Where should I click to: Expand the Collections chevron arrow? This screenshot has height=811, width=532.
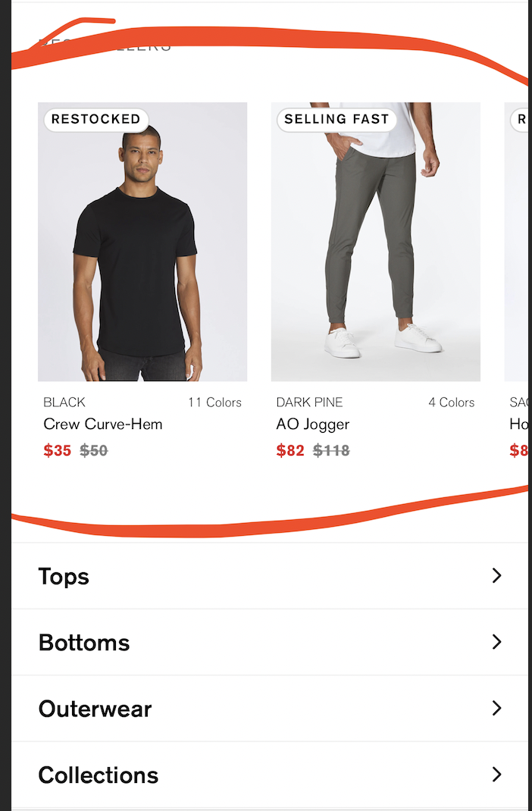tap(496, 775)
